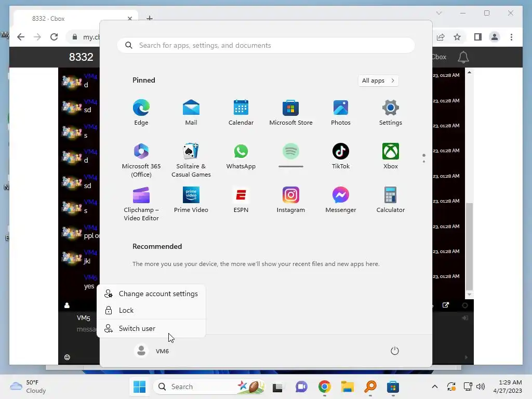532x399 pixels.
Task: Open the ESPN app
Action: (x=241, y=200)
